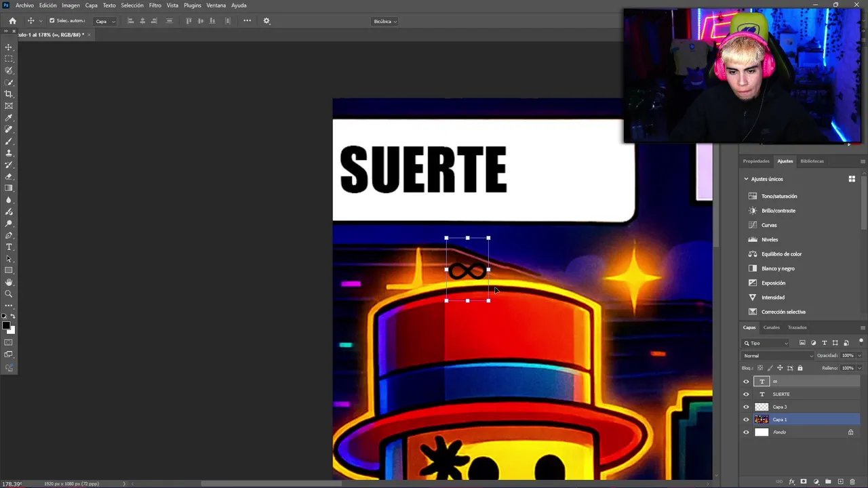Create a new layer icon
The height and width of the screenshot is (488, 868).
pyautogui.click(x=840, y=482)
